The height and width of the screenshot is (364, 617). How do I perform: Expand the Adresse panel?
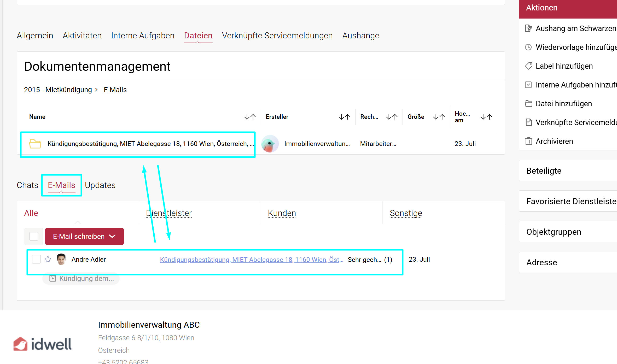(568, 262)
